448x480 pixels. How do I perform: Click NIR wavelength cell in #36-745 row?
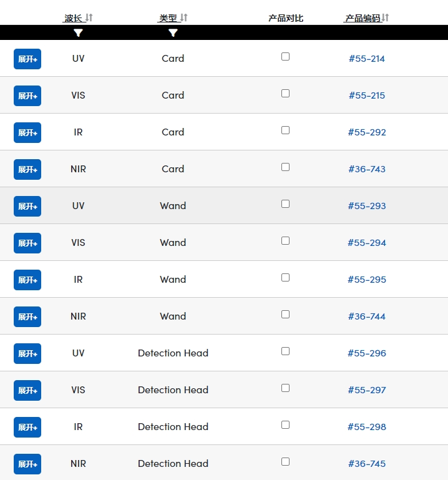pyautogui.click(x=79, y=464)
